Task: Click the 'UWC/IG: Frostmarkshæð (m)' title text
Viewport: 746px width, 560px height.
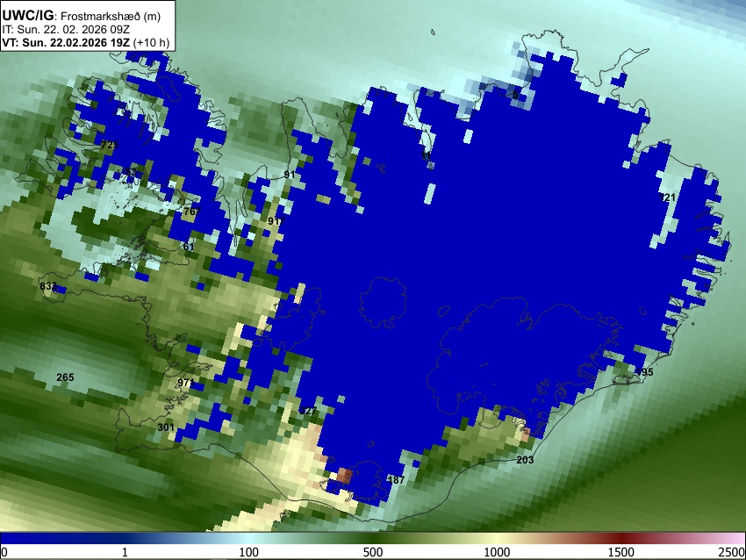Action: pos(82,16)
